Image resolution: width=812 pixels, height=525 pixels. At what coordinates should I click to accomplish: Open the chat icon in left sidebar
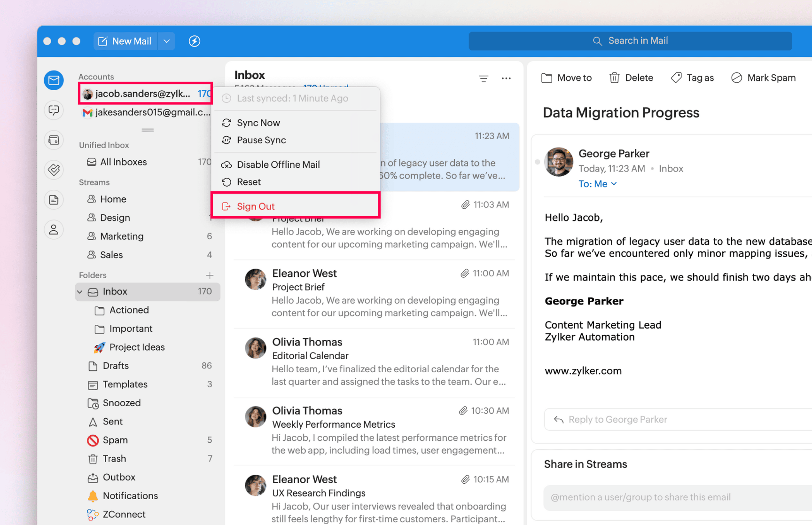tap(54, 110)
